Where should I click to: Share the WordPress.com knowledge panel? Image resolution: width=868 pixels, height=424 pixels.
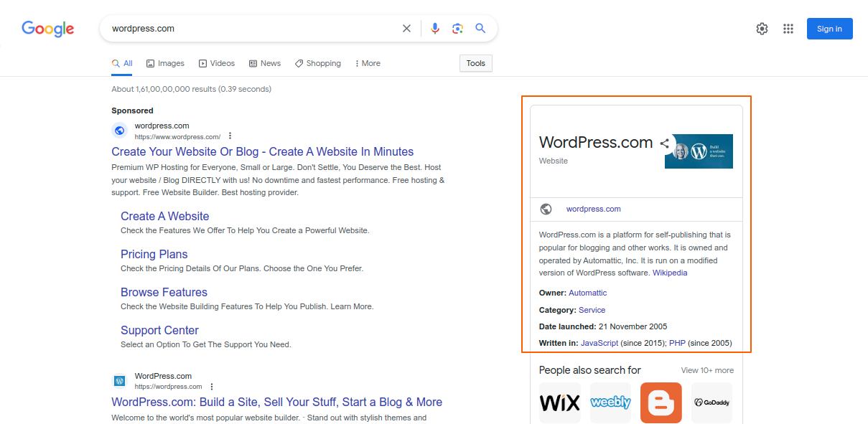pyautogui.click(x=665, y=143)
